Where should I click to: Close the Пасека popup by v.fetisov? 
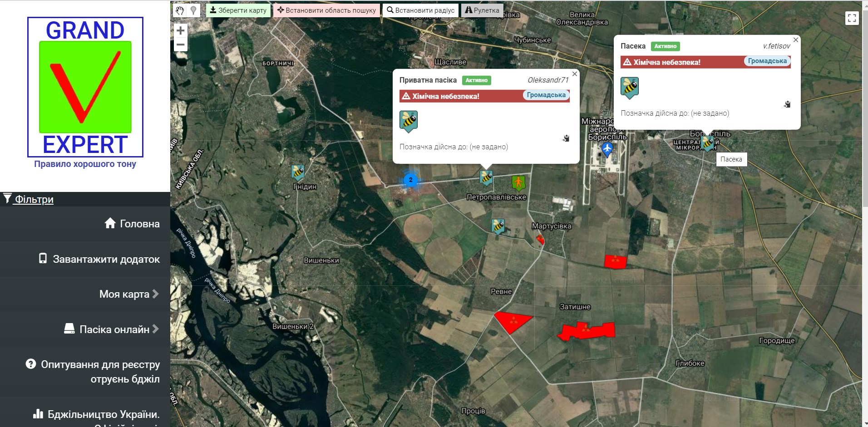click(x=796, y=40)
